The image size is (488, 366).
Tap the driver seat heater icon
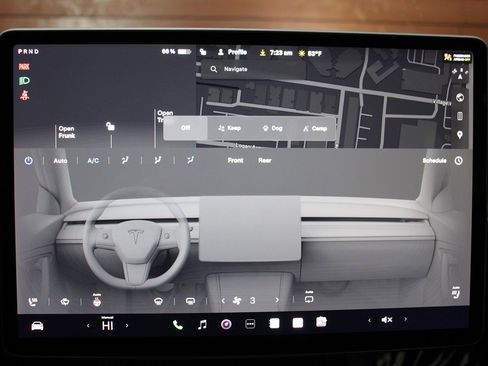pos(33,302)
